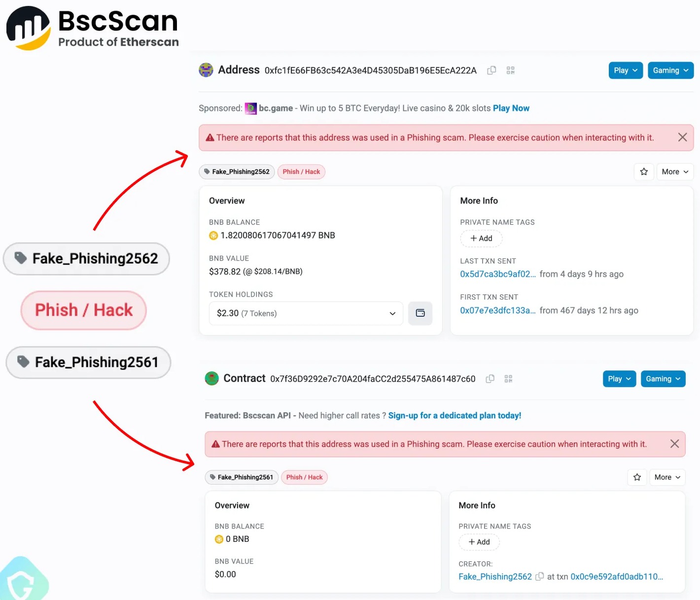Screen dimensions: 700x600
Task: Open the Gaming dropdown beside the Contract
Action: click(663, 379)
